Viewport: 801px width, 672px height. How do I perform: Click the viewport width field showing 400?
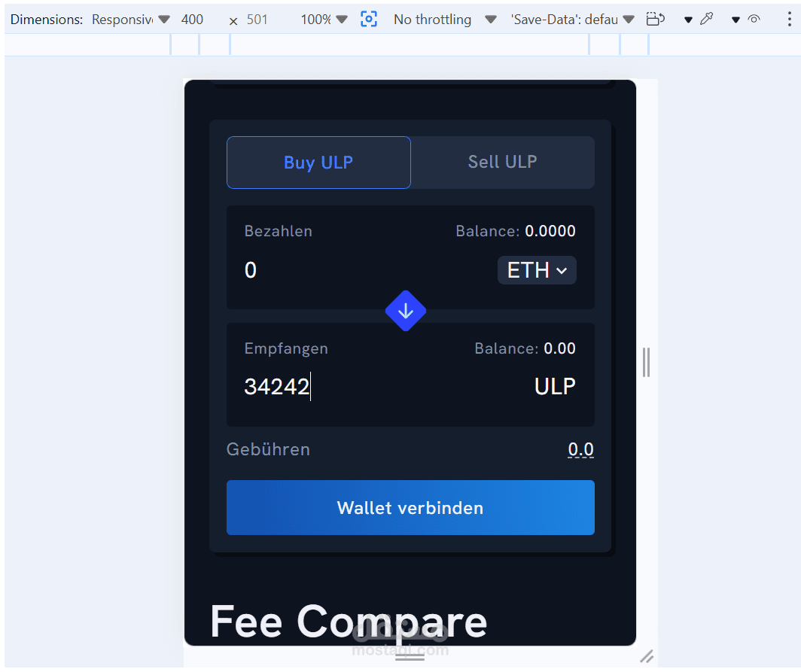[x=193, y=20]
